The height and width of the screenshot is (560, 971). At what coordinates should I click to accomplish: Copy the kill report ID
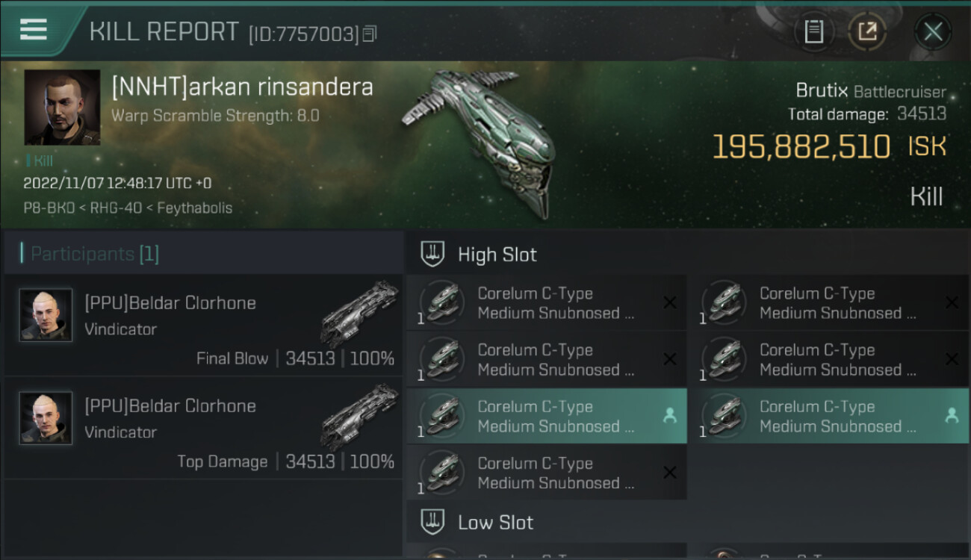[x=370, y=34]
